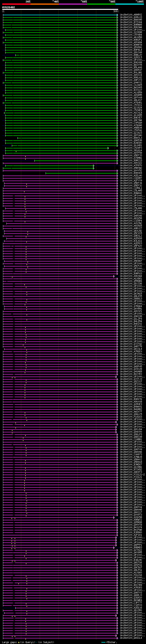The image size is (146, 644).
Task: Pick the UniRef100_Q2R2L5 hit
Action: [131, 58]
